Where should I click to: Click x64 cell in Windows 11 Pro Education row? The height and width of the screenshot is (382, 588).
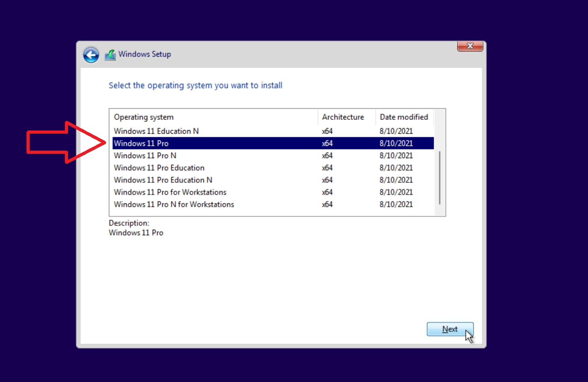click(x=327, y=168)
